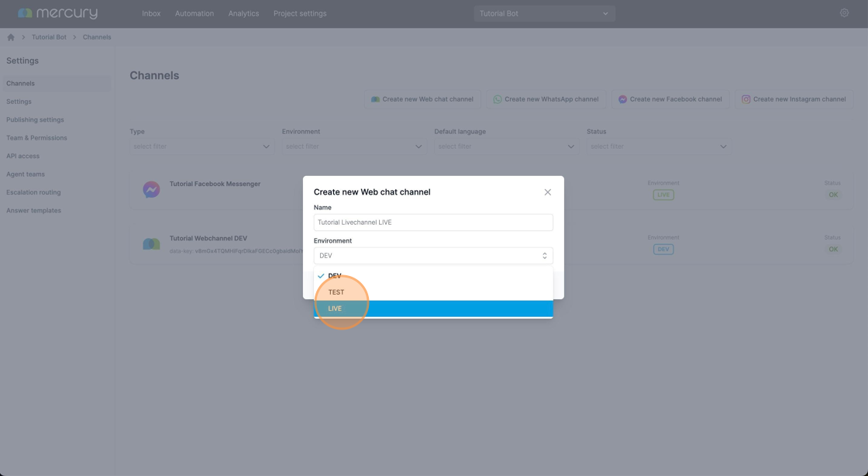Click the Tutorial Facebook Messenger channel icon
The width and height of the screenshot is (868, 476).
click(151, 189)
